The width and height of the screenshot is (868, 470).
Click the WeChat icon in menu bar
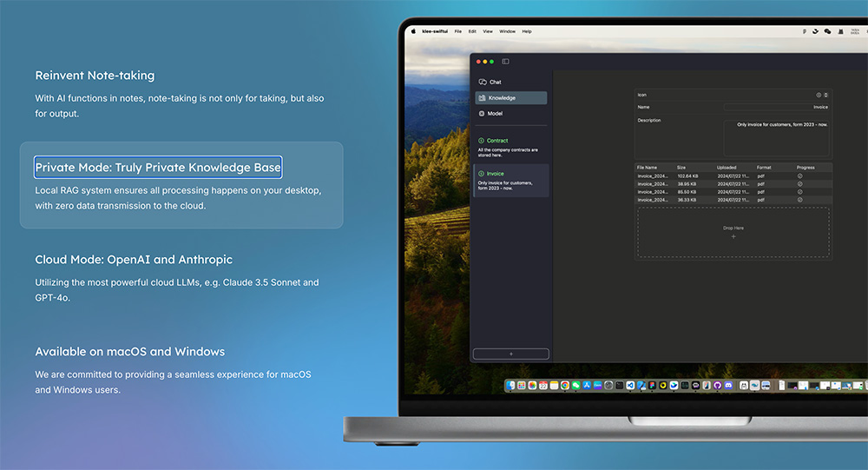click(827, 31)
